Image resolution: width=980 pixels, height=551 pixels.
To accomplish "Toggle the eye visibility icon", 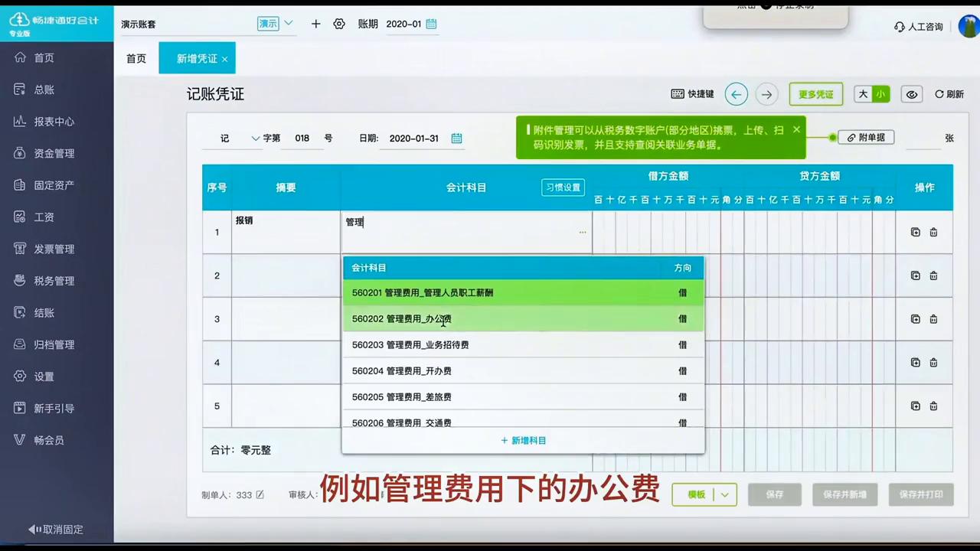I will pyautogui.click(x=911, y=93).
